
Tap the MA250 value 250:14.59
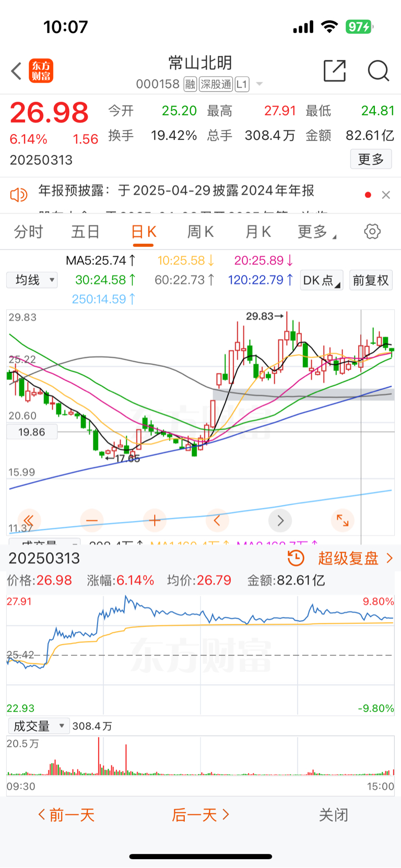[x=104, y=299]
